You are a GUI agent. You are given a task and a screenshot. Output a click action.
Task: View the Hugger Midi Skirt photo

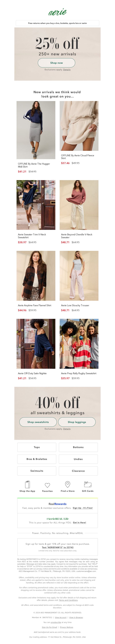pos(36,130)
